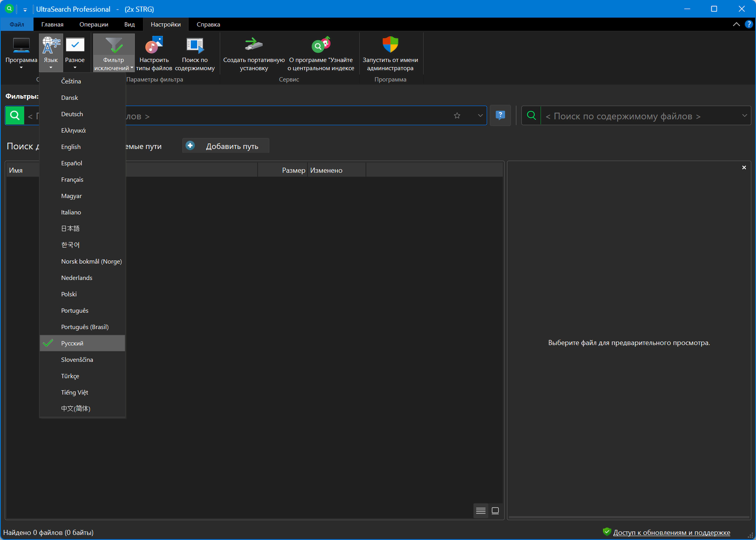
Task: Collapse the ribbon with the chevron
Action: click(736, 24)
